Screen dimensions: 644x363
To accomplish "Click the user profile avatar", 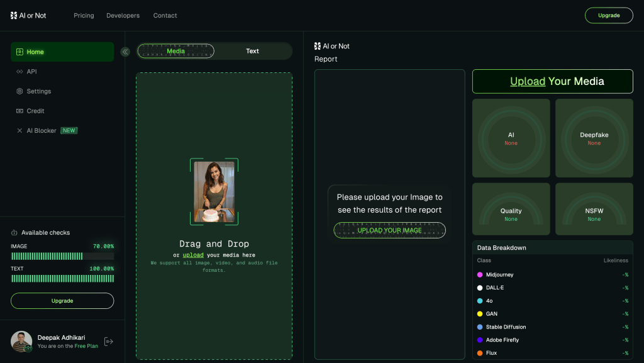I will click(21, 342).
